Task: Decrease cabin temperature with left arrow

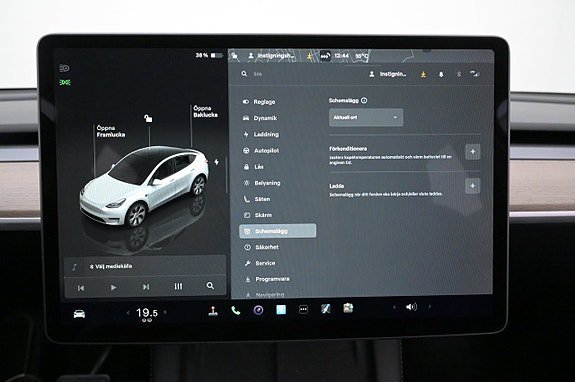Action: tap(128, 313)
